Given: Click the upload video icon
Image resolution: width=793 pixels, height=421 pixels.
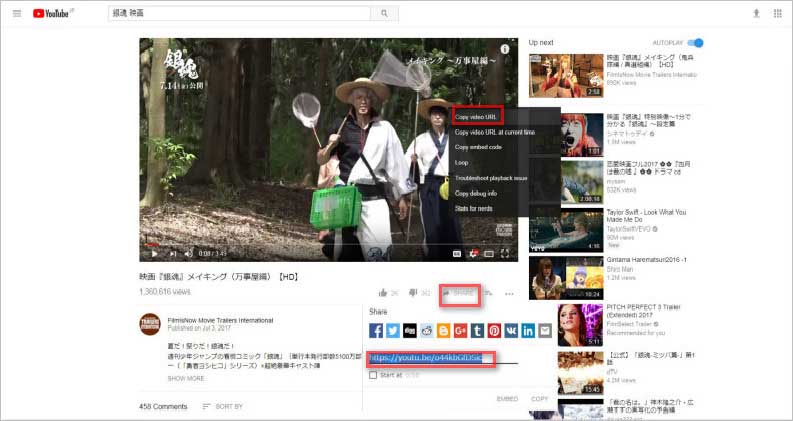Looking at the screenshot, I should click(x=756, y=14).
